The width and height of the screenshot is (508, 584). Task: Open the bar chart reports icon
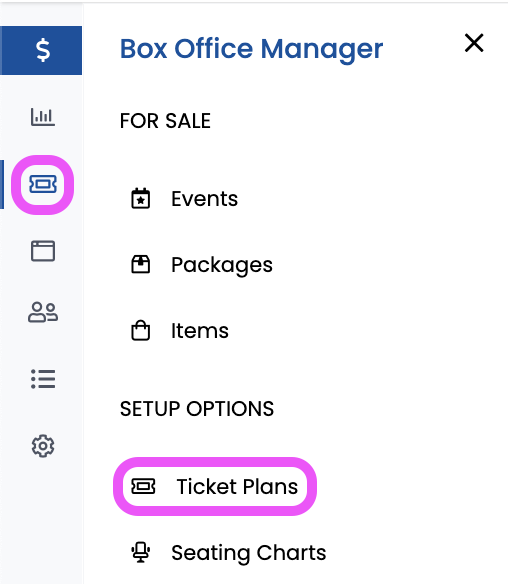point(43,117)
